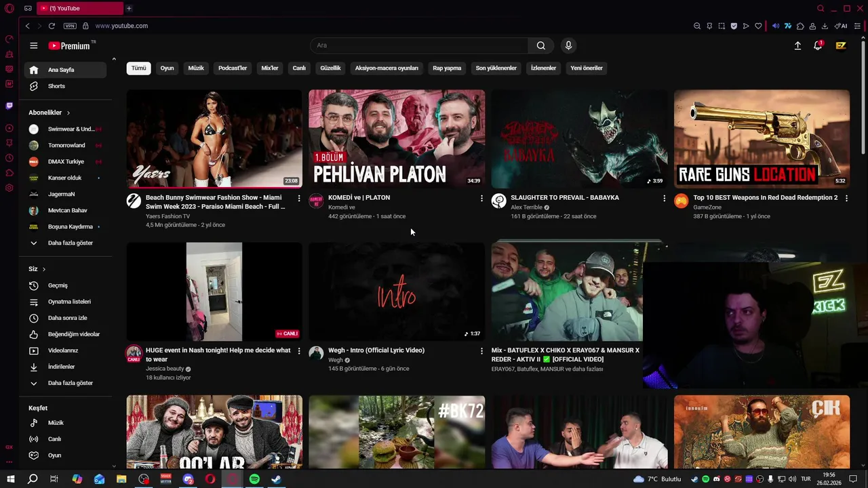Select the Tümü filter chip

(138, 68)
